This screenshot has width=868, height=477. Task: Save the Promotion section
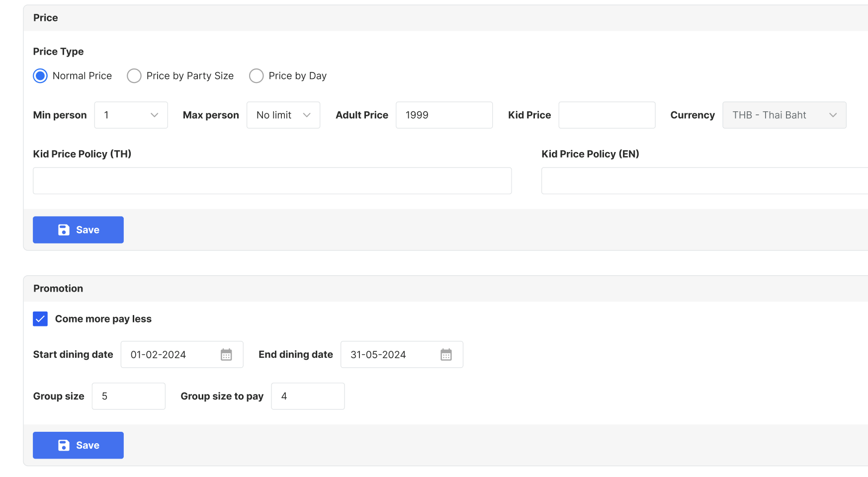78,445
